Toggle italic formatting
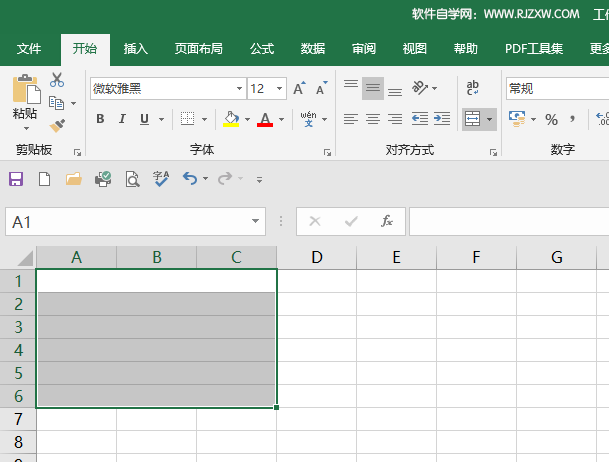 (122, 119)
